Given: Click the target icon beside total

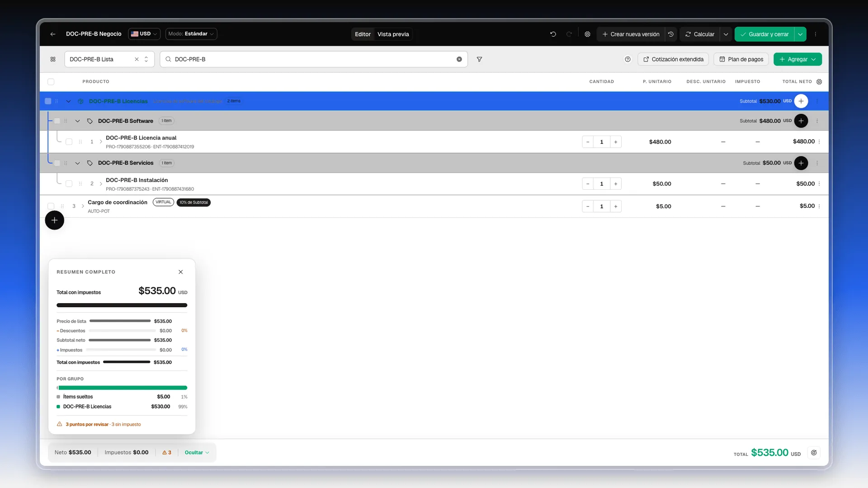Looking at the screenshot, I should point(814,452).
